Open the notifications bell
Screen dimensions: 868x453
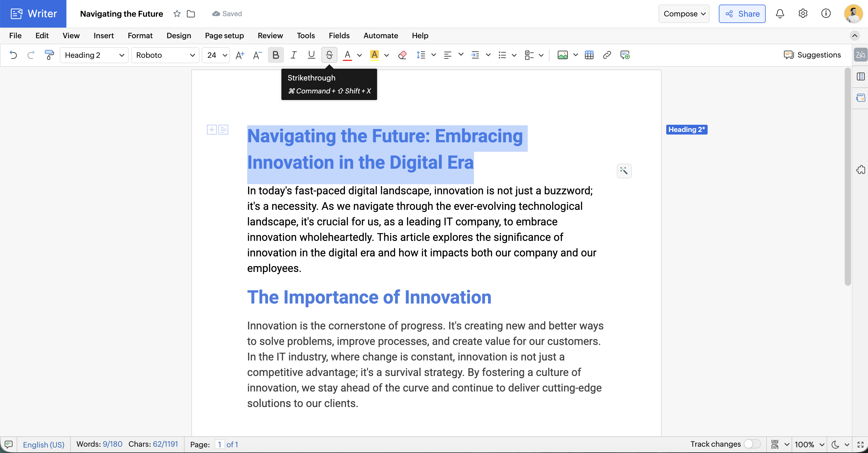(780, 14)
